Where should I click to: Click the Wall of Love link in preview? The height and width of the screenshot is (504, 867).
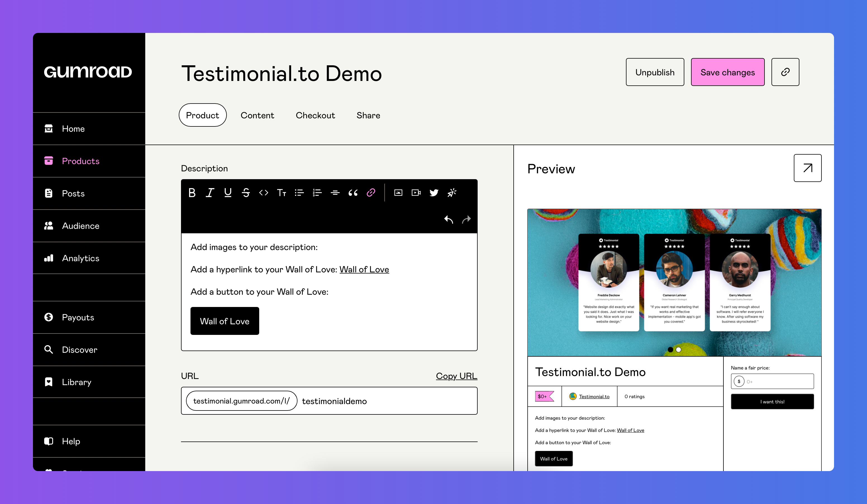pyautogui.click(x=630, y=430)
